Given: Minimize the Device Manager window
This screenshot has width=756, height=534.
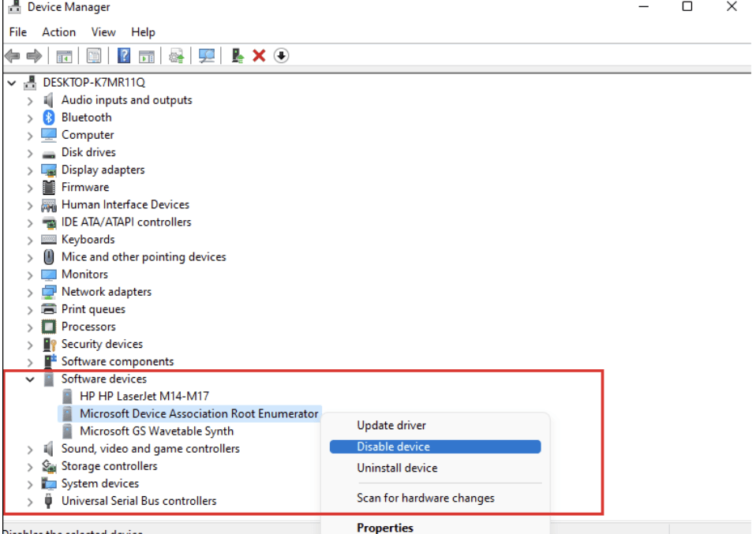Looking at the screenshot, I should pos(643,7).
